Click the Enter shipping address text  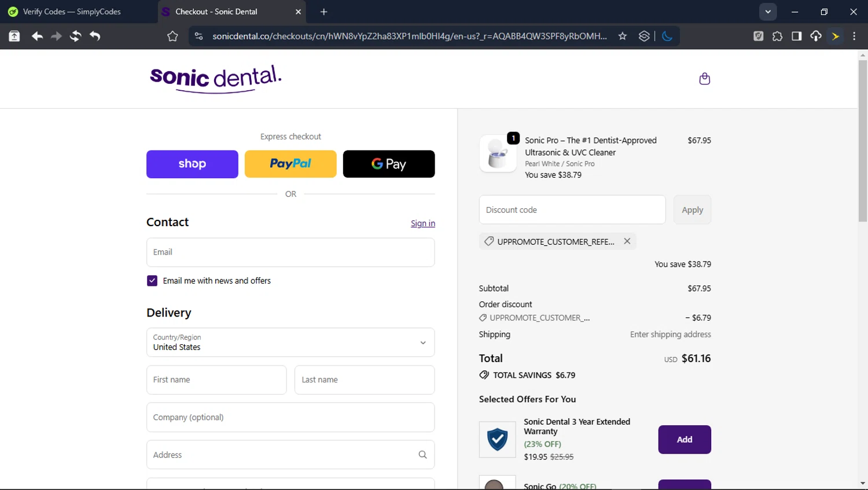[x=671, y=334]
